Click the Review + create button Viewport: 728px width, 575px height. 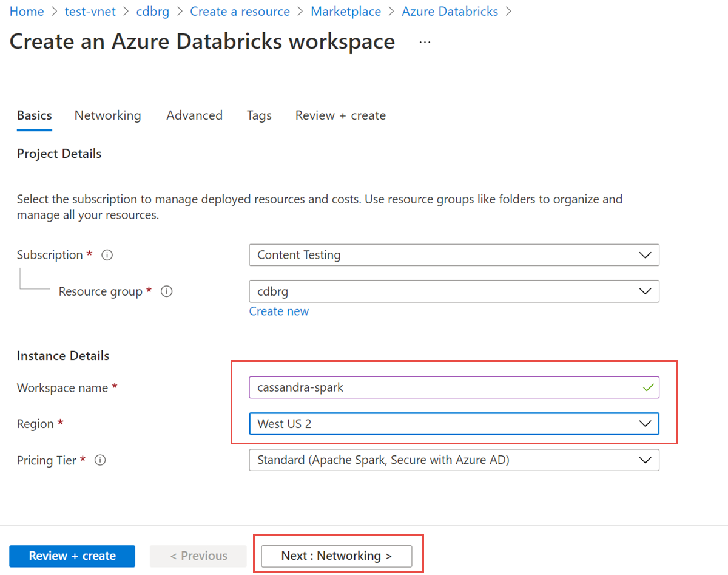pyautogui.click(x=72, y=556)
